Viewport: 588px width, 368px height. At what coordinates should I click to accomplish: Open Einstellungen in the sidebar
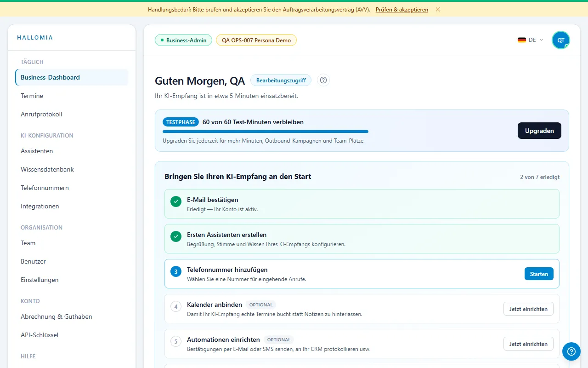coord(72,280)
